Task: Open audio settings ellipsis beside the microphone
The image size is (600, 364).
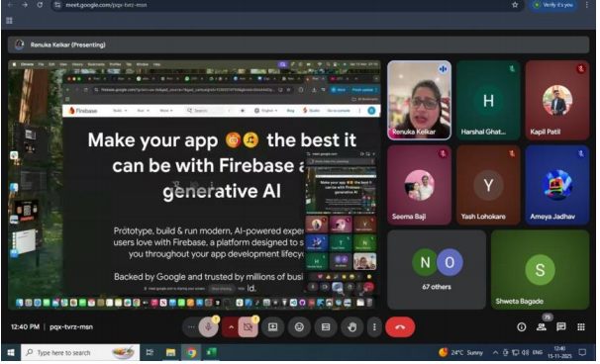Action: (191, 328)
